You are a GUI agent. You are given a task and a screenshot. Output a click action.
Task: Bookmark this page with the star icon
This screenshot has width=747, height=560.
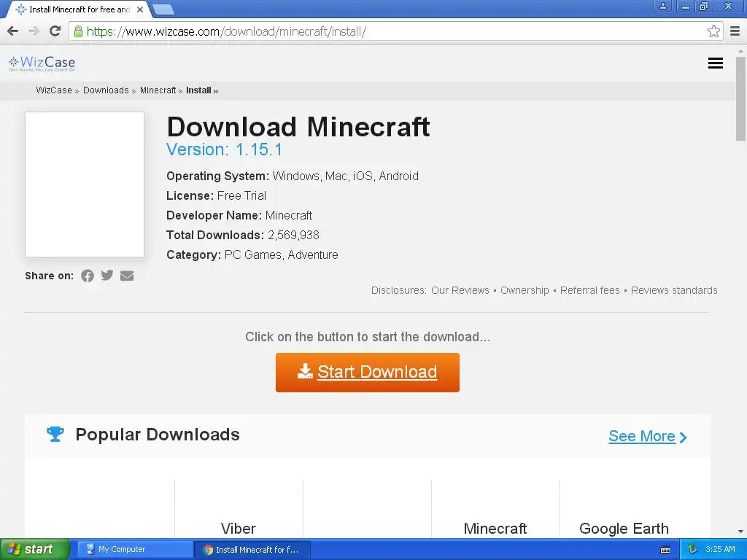point(713,31)
